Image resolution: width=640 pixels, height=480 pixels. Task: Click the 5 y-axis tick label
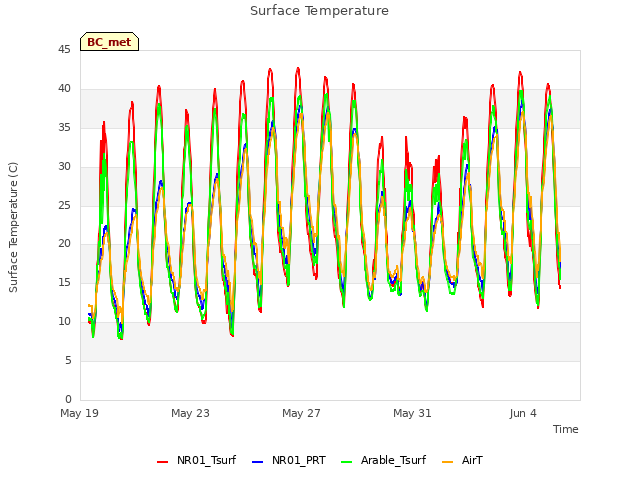tap(68, 360)
